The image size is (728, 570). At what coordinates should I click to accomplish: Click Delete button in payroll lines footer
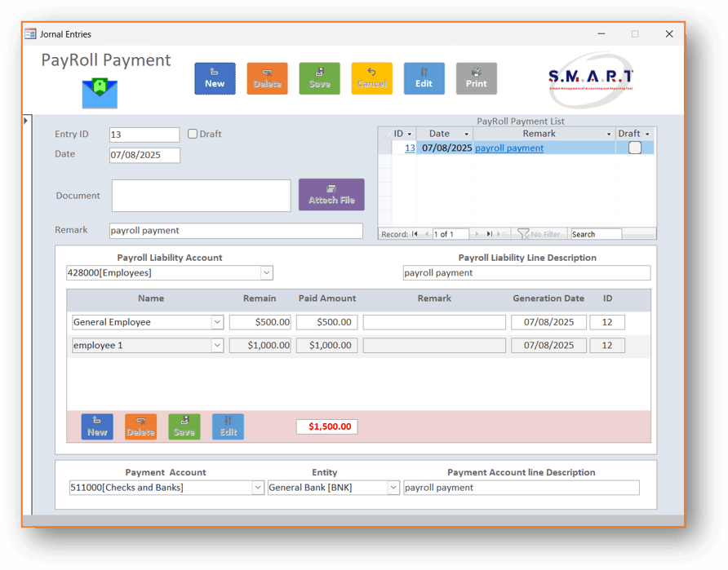tap(140, 426)
